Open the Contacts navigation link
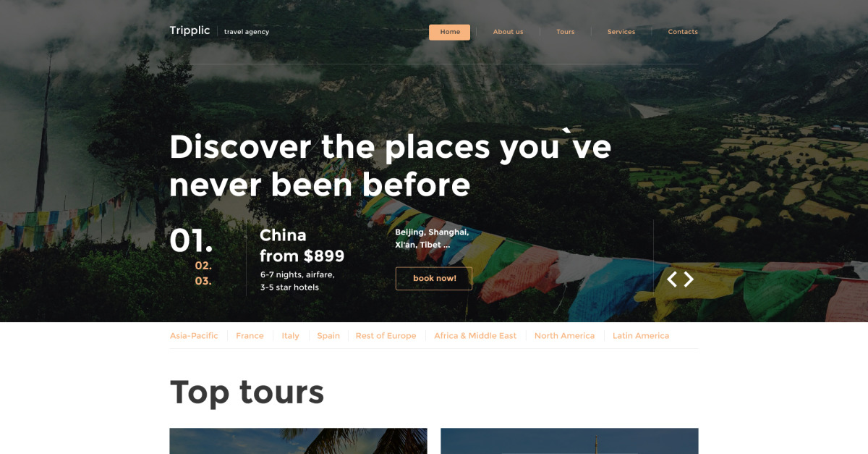868x454 pixels. coord(683,32)
